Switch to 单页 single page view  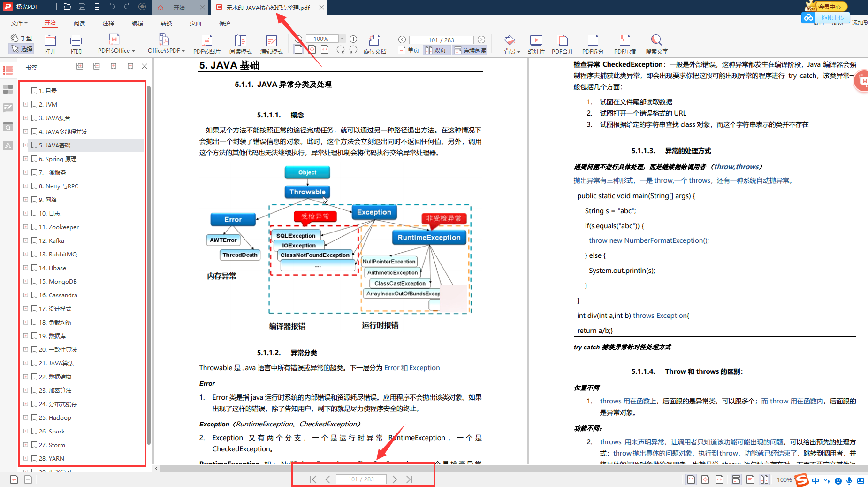(x=409, y=50)
